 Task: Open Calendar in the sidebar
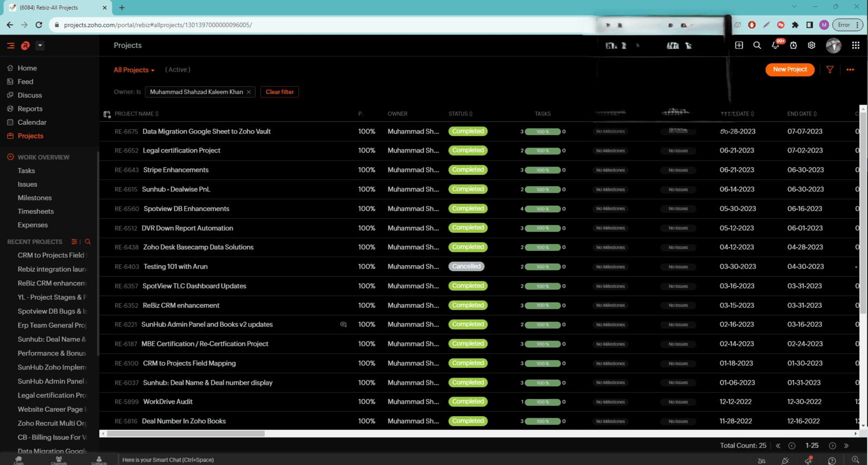coord(32,122)
